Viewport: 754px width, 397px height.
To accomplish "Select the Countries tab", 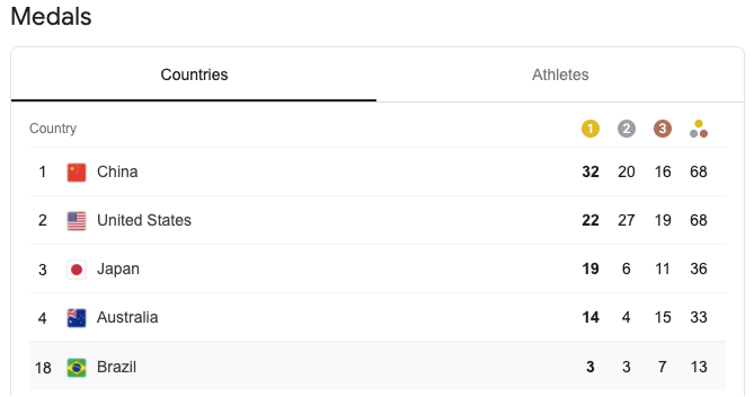I will (194, 74).
